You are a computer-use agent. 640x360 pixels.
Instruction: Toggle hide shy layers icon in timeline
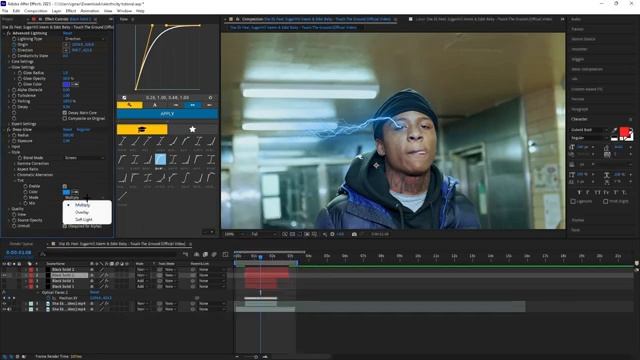(x=197, y=254)
